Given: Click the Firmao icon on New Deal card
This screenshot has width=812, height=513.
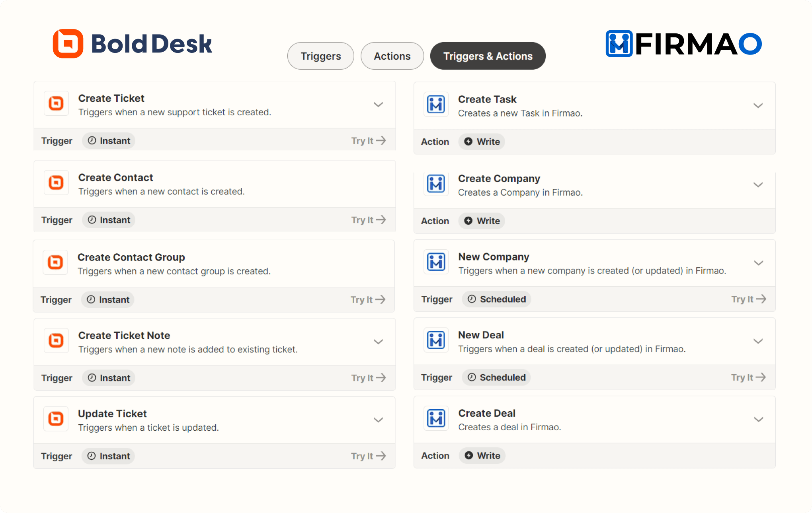Looking at the screenshot, I should click(x=436, y=340).
